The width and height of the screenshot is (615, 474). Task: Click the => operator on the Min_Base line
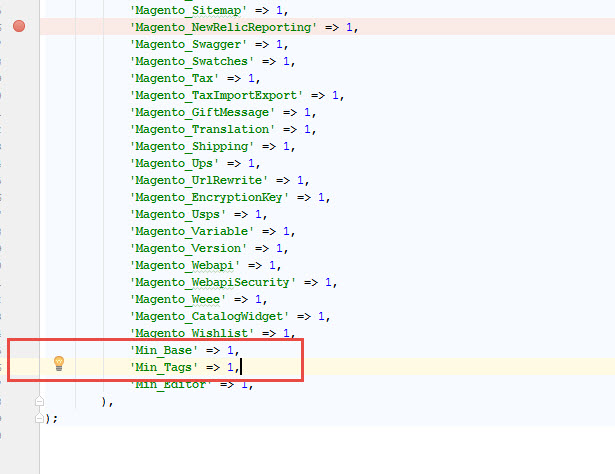pyautogui.click(x=213, y=350)
